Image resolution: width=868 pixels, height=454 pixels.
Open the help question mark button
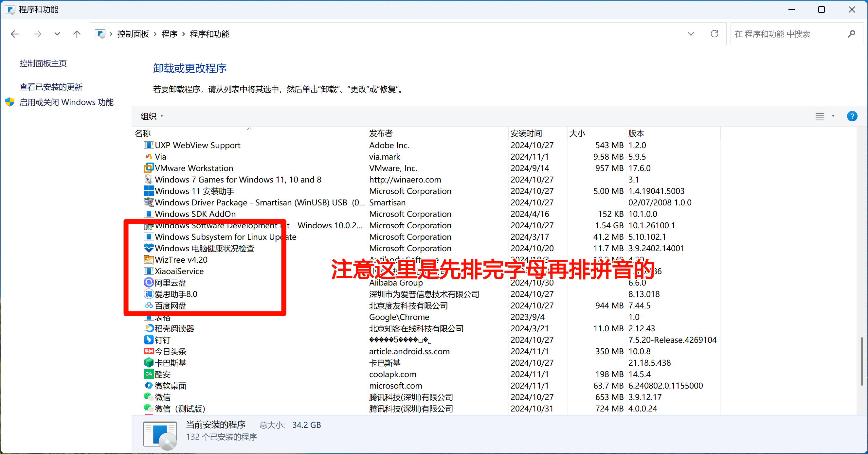852,116
